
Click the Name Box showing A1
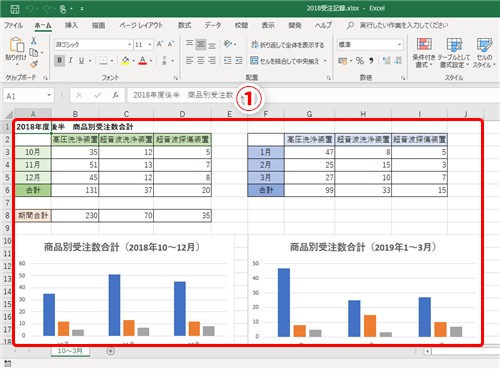point(24,96)
